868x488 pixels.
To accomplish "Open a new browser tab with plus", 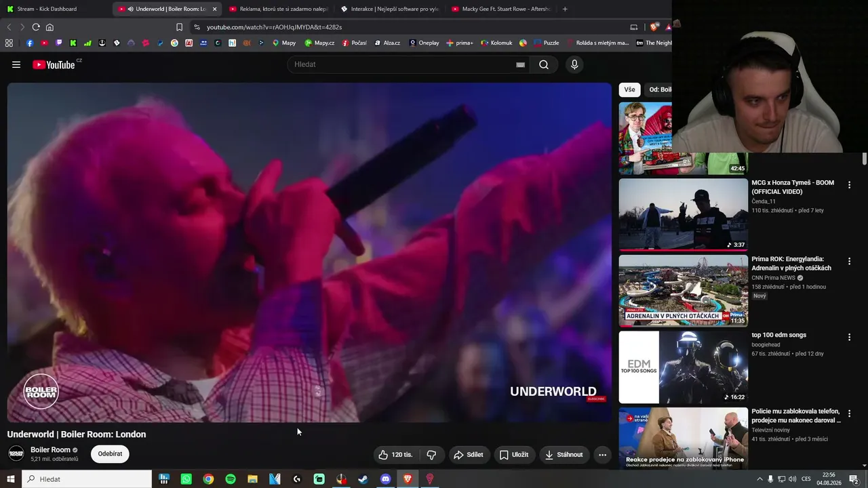I will click(565, 9).
